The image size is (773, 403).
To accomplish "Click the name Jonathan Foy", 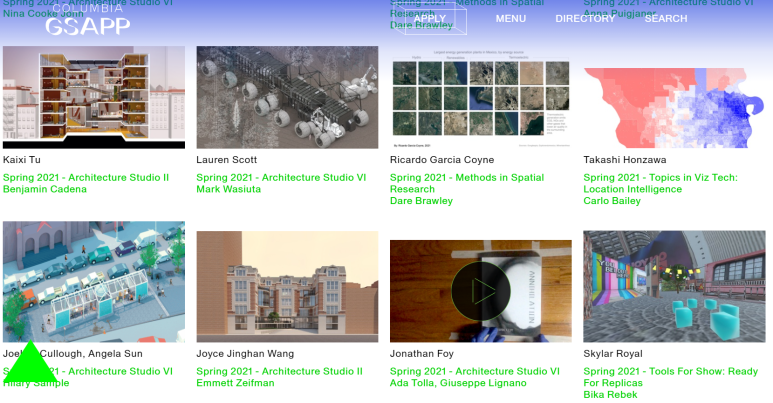I will tap(422, 354).
